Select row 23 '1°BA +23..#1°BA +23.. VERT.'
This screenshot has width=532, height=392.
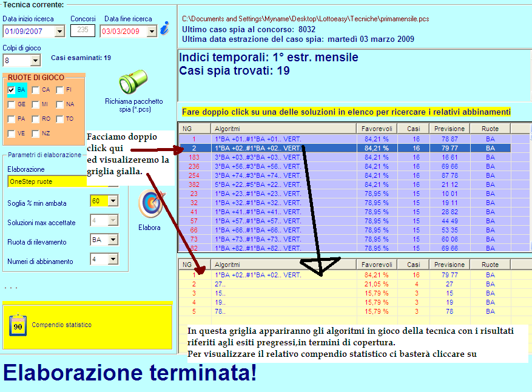click(345, 194)
